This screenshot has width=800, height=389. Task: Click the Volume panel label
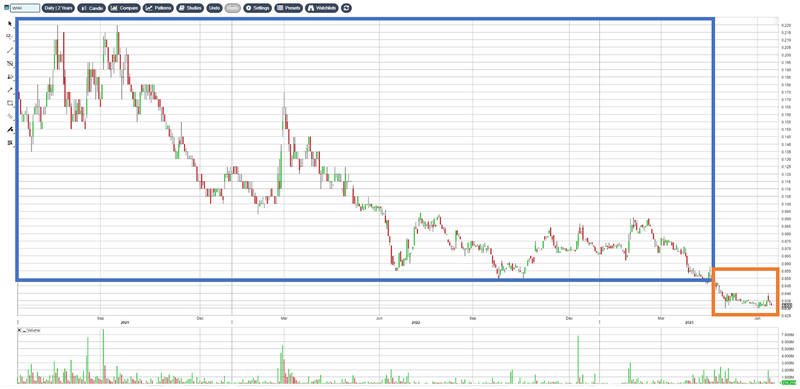33,331
